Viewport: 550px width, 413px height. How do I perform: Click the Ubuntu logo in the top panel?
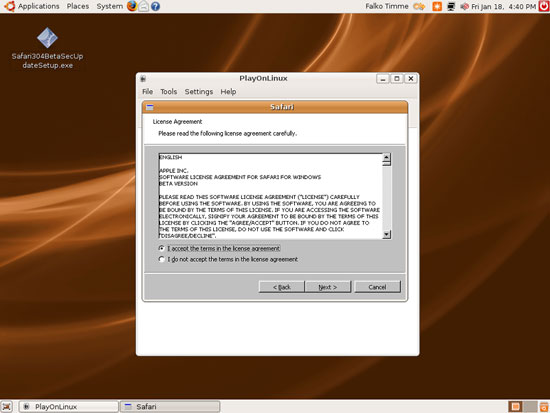tap(9, 6)
